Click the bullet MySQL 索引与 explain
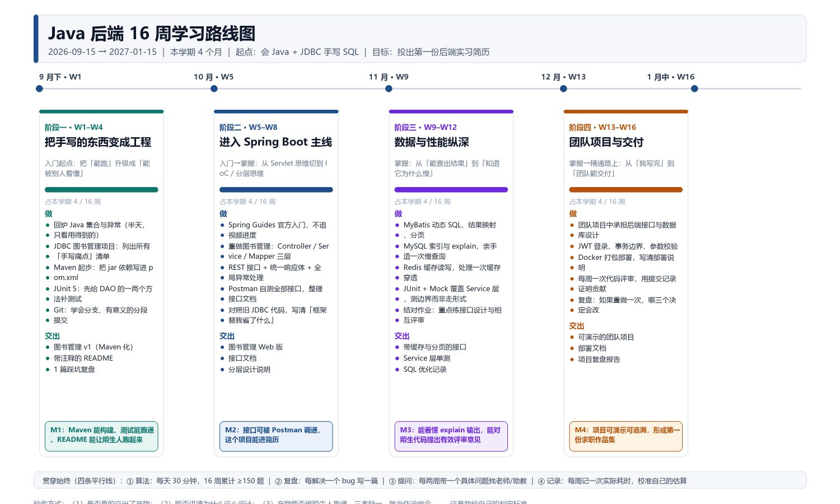This screenshot has height=504, width=840. (x=450, y=246)
